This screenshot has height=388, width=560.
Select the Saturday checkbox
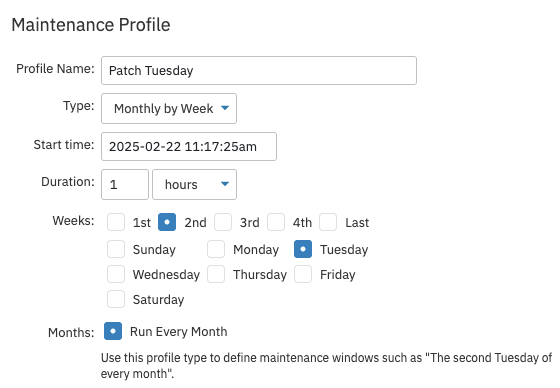click(x=116, y=299)
